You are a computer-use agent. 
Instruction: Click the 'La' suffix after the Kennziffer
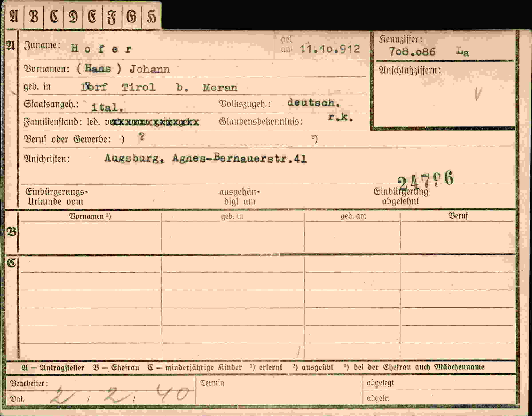pyautogui.click(x=463, y=51)
